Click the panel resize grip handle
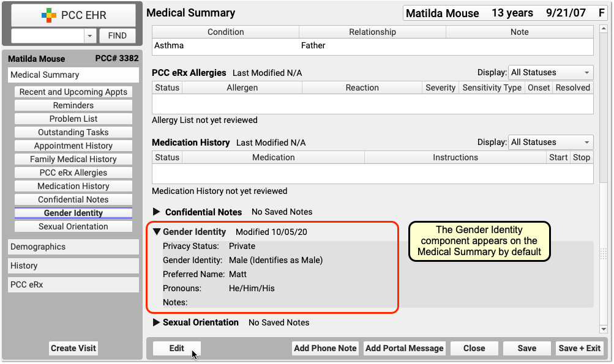Viewport: 614px width, 364px height. tap(604, 254)
